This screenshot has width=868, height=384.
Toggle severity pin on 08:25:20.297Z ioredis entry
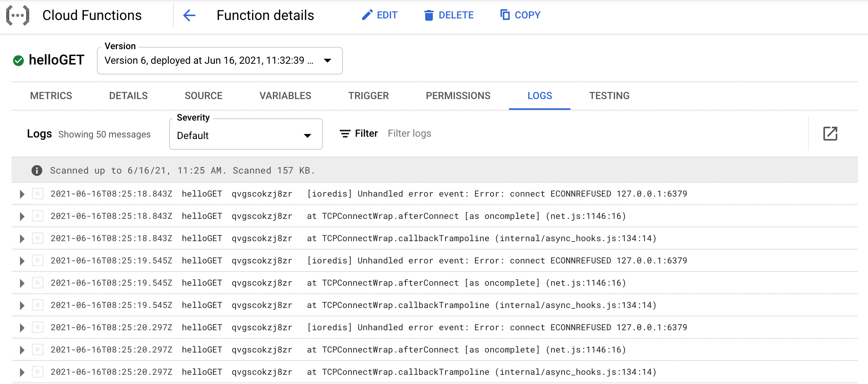[37, 328]
